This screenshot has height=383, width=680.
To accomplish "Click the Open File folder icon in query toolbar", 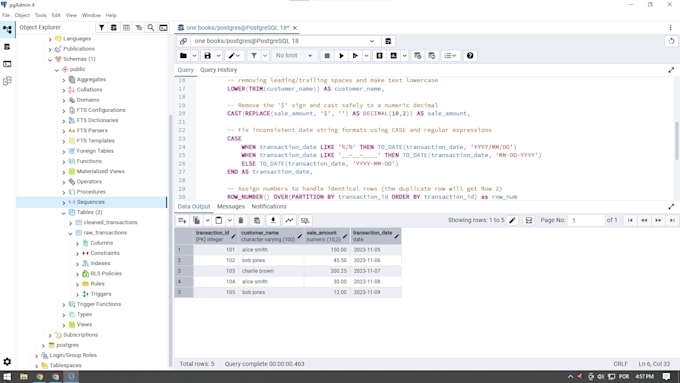I will click(x=183, y=56).
